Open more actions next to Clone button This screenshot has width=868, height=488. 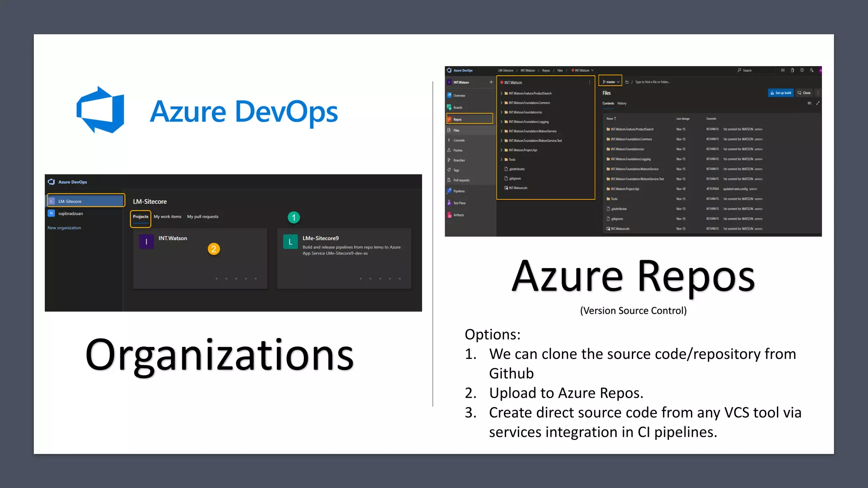click(818, 93)
